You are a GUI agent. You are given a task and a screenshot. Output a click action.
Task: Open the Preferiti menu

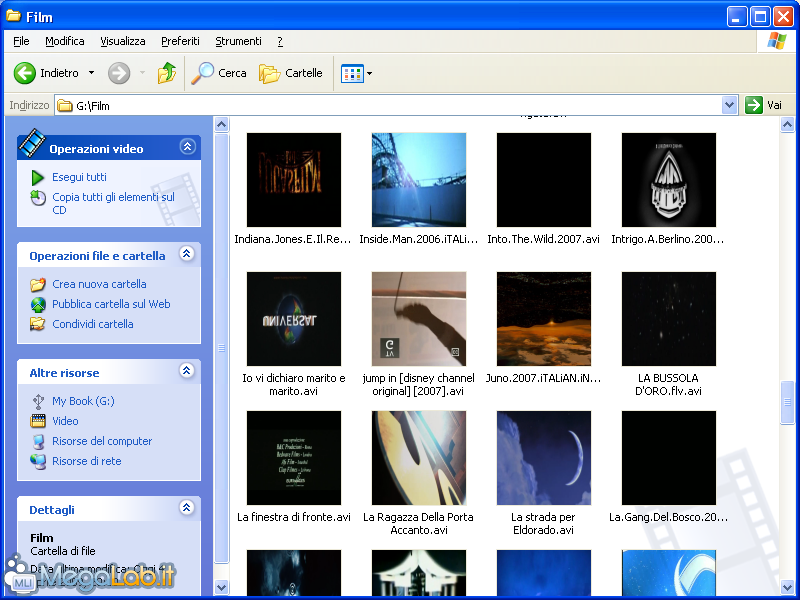click(180, 41)
